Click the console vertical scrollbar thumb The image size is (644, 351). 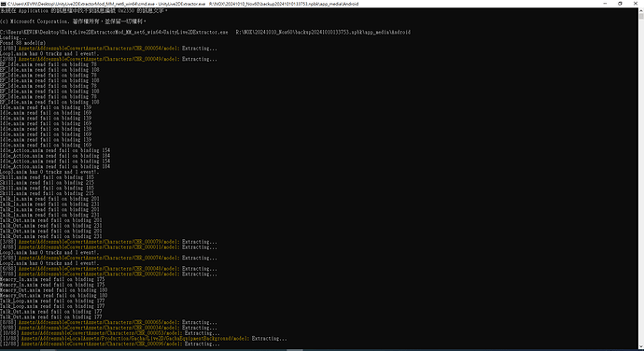[x=641, y=16]
